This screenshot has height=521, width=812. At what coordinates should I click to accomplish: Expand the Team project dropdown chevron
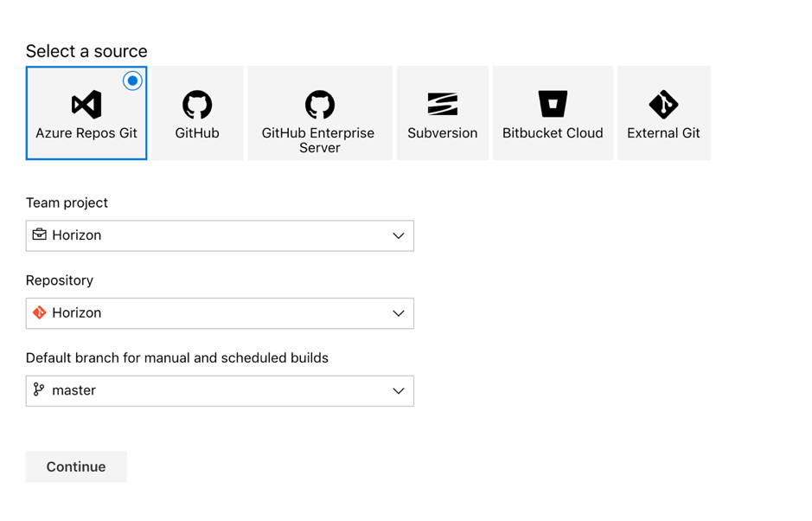click(x=399, y=236)
